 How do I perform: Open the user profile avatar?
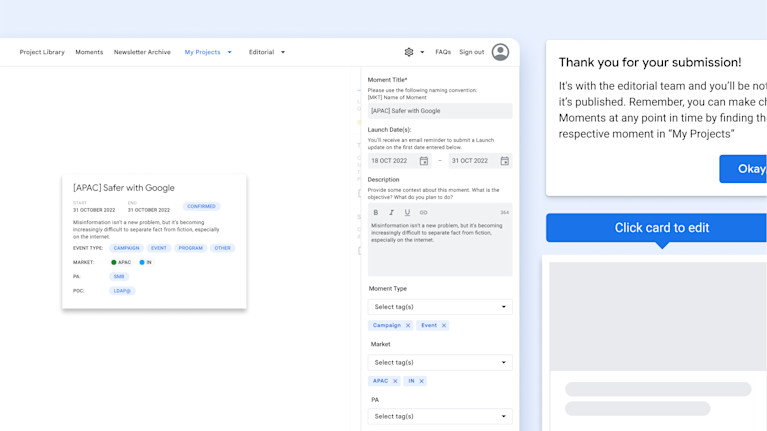[500, 52]
